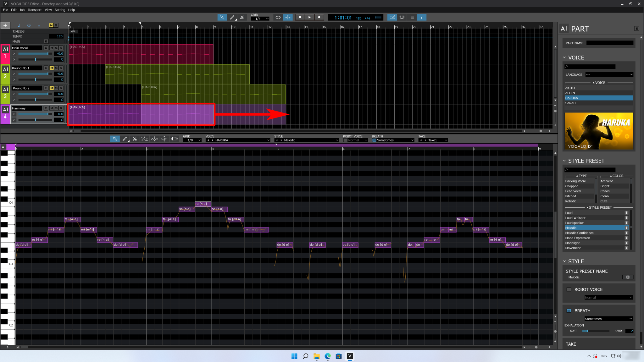
Task: Mute the Round No.1 track
Action: [x=52, y=68]
